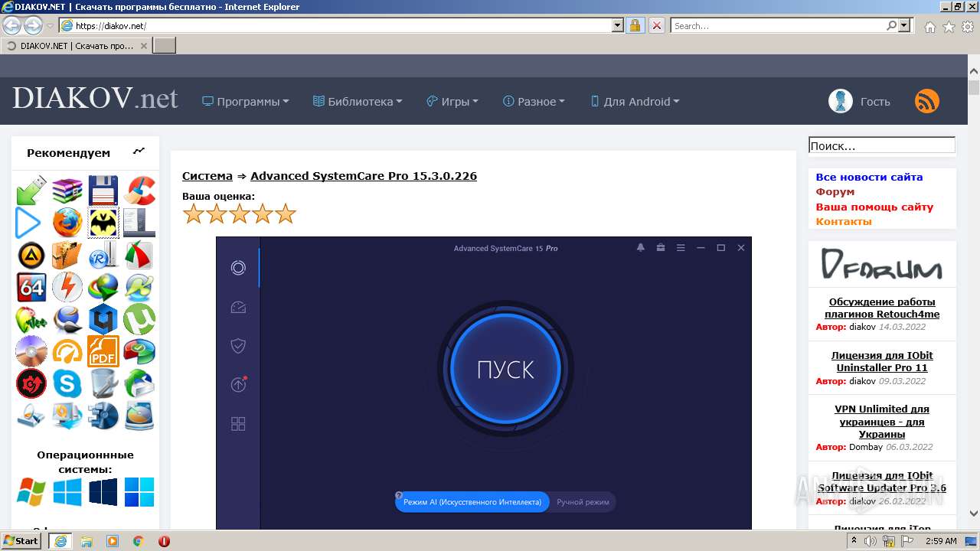Open IE Tools gear icon
The image size is (980, 551).
tap(968, 26)
